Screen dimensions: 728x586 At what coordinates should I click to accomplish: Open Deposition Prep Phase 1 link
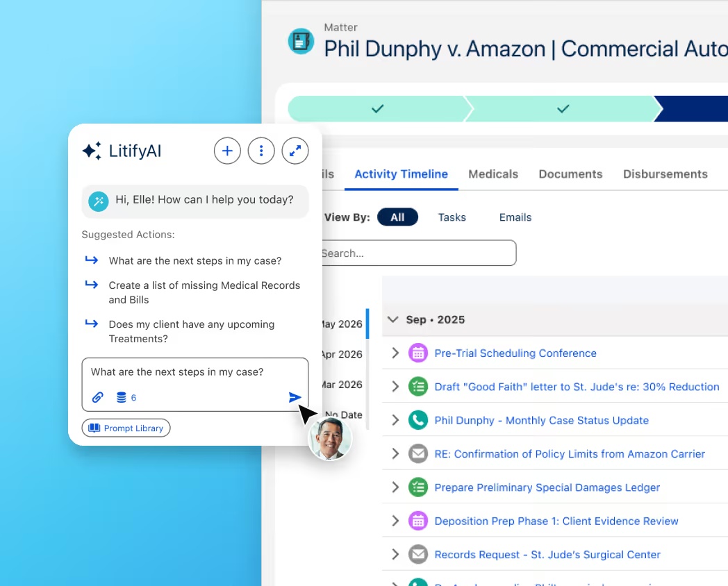556,521
